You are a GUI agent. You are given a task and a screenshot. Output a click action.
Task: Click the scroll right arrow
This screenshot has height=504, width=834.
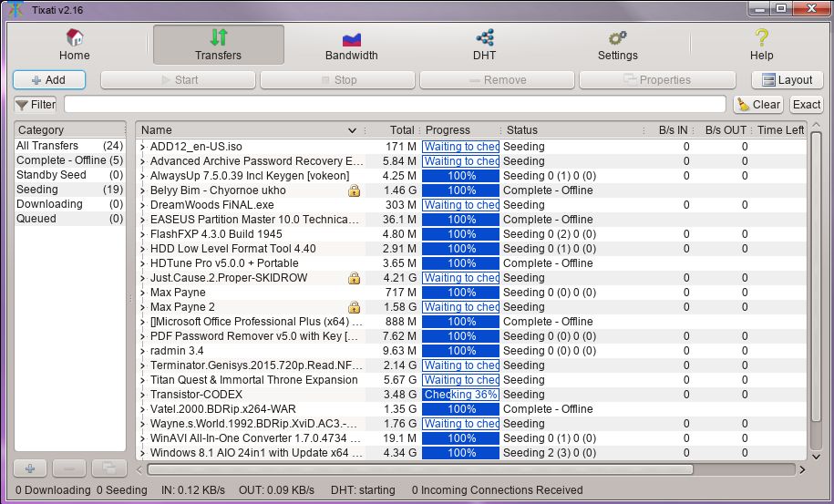click(x=802, y=469)
